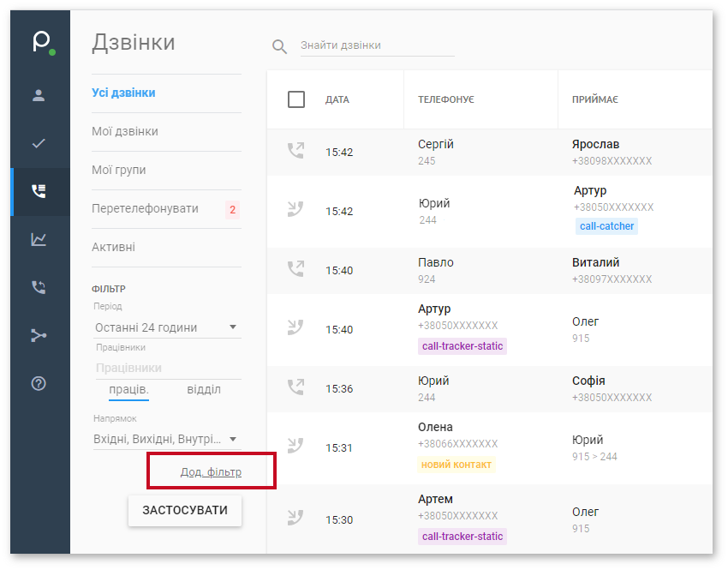
Task: Click the 15:36 time cell
Action: click(339, 389)
